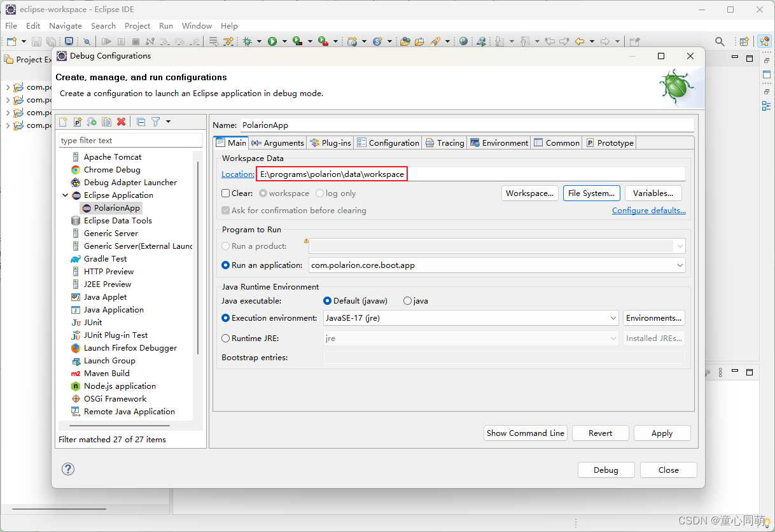Click the green Run icon in toolbar
This screenshot has width=775, height=532.
pyautogui.click(x=272, y=41)
